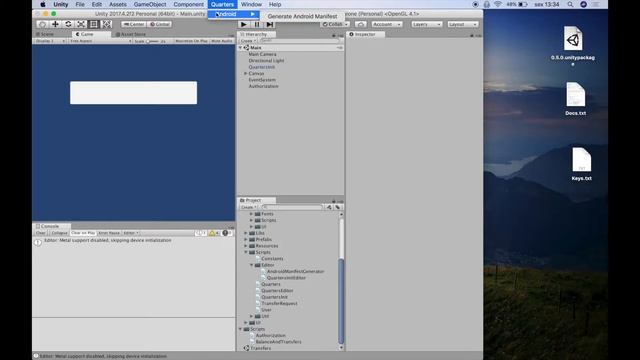
Task: Start Play mode with the Play button
Action: 244,24
